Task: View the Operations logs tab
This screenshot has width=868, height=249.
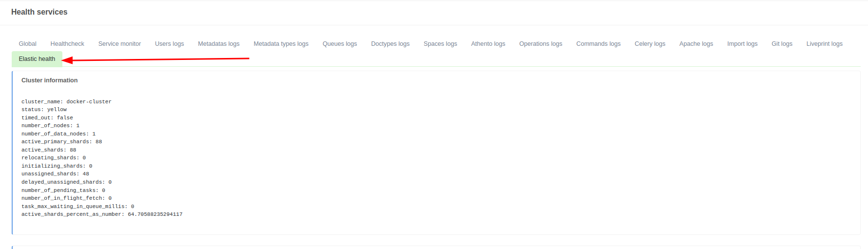Action: click(540, 44)
